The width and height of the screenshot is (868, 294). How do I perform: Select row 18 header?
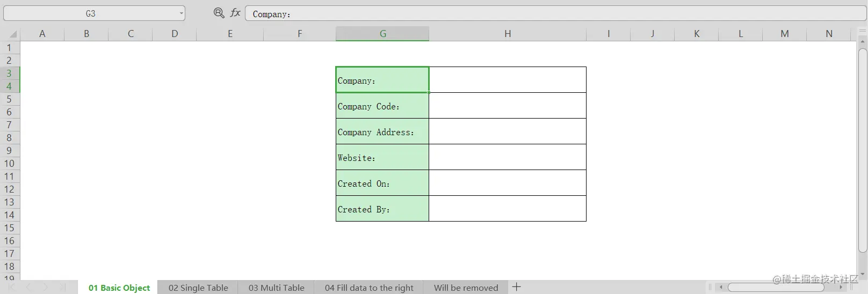[10, 267]
